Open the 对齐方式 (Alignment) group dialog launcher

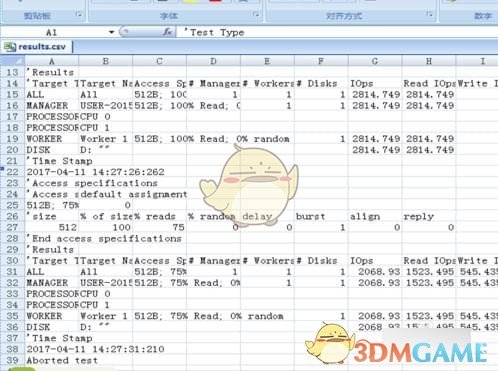point(429,14)
